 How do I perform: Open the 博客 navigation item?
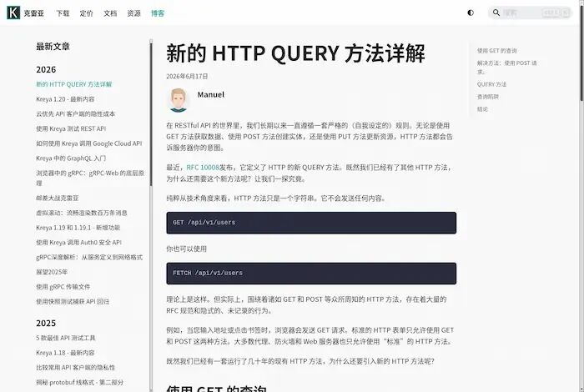pos(158,13)
